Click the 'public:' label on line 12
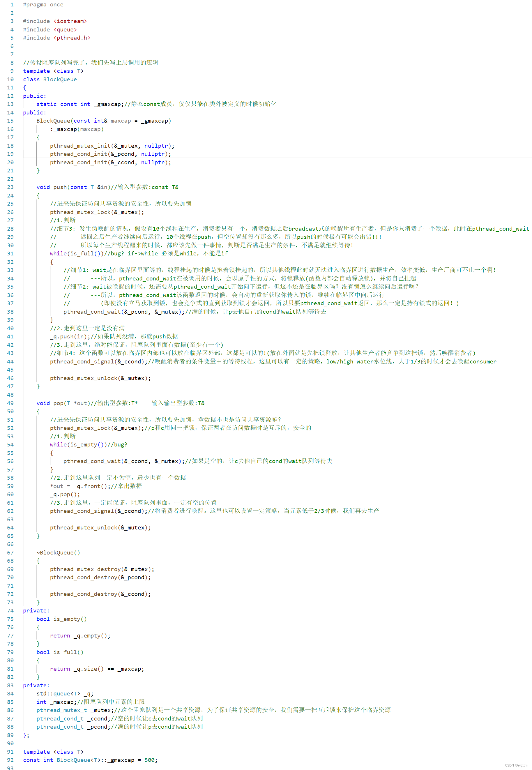This screenshot has height=770, width=532. coord(35,96)
